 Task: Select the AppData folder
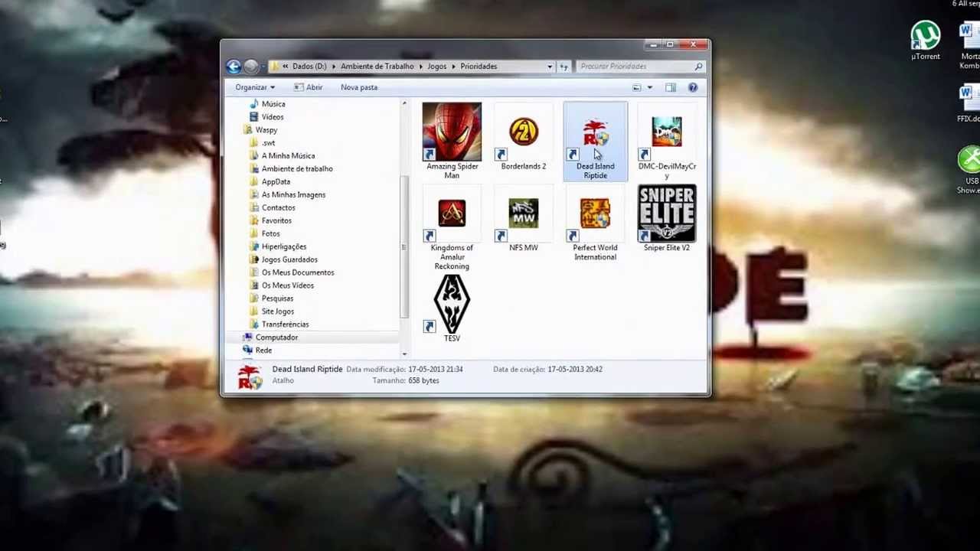point(276,182)
